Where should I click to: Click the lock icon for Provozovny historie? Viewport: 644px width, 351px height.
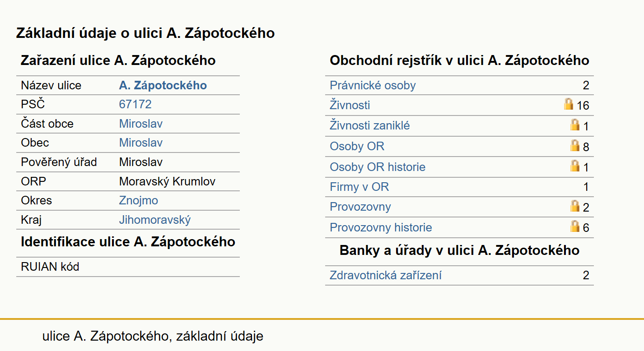(575, 226)
